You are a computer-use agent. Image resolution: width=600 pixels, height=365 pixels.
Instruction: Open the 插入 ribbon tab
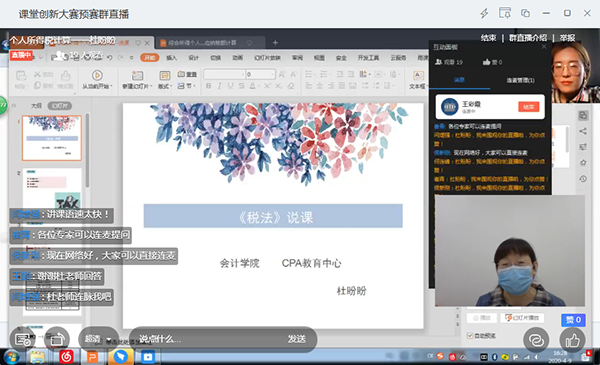pyautogui.click(x=171, y=58)
